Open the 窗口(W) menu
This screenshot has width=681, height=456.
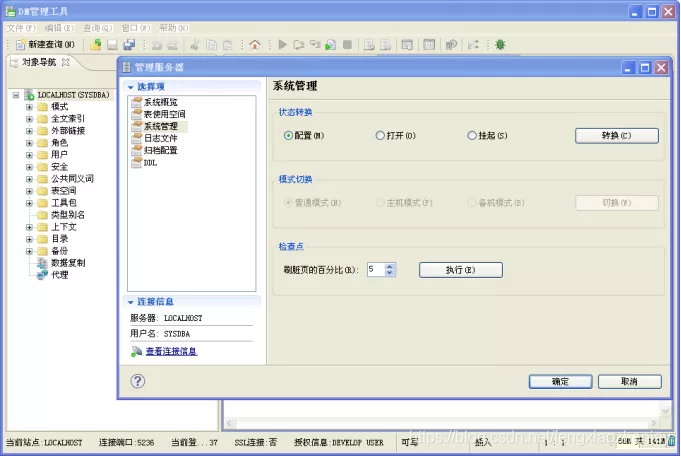[x=136, y=28]
